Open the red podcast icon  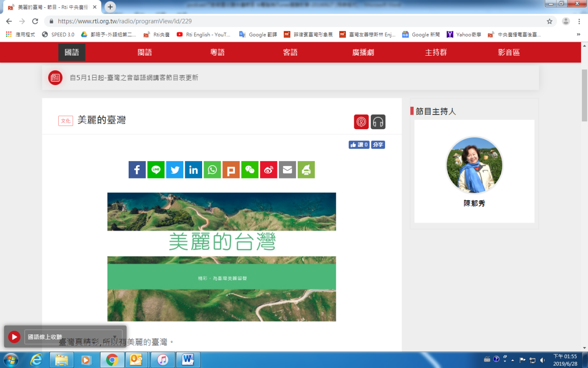(x=362, y=122)
